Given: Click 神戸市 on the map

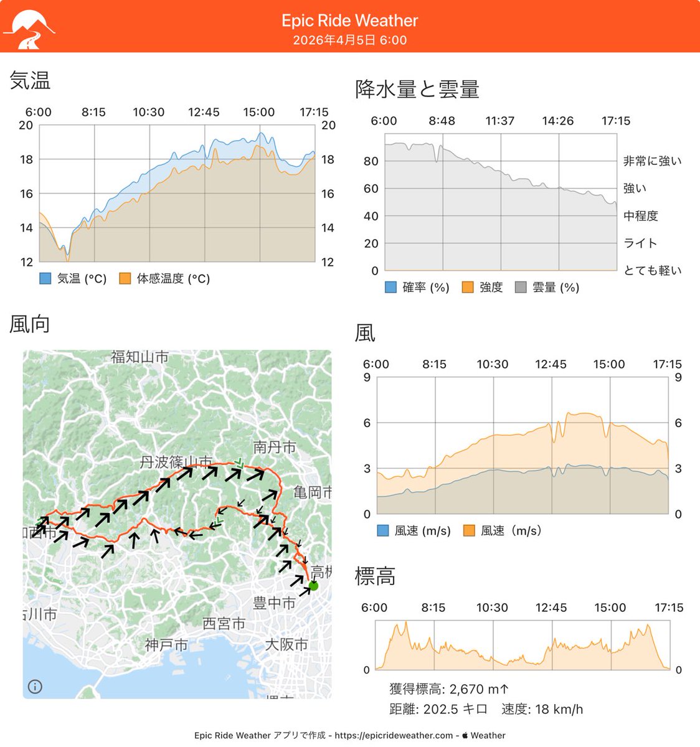Looking at the screenshot, I should pyautogui.click(x=166, y=645).
